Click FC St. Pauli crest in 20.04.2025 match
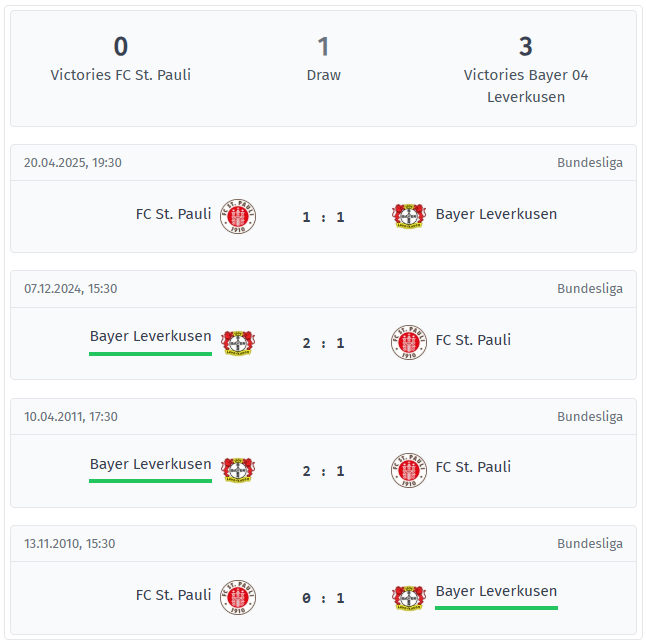The width and height of the screenshot is (646, 644). (x=238, y=216)
